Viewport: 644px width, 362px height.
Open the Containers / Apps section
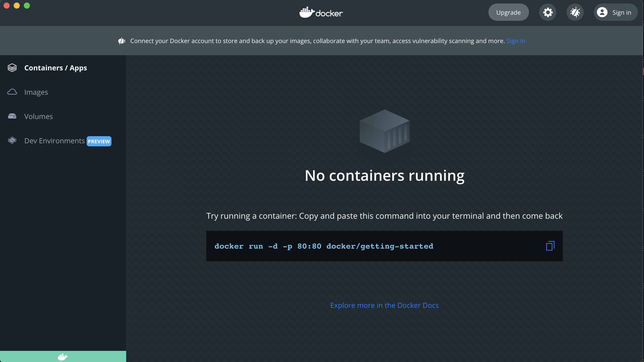(x=55, y=68)
